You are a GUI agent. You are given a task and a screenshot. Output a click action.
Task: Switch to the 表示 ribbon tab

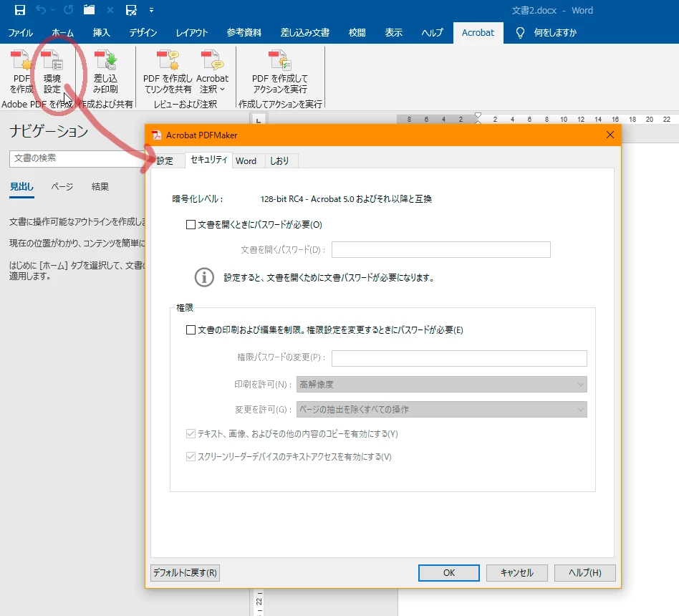click(x=394, y=33)
